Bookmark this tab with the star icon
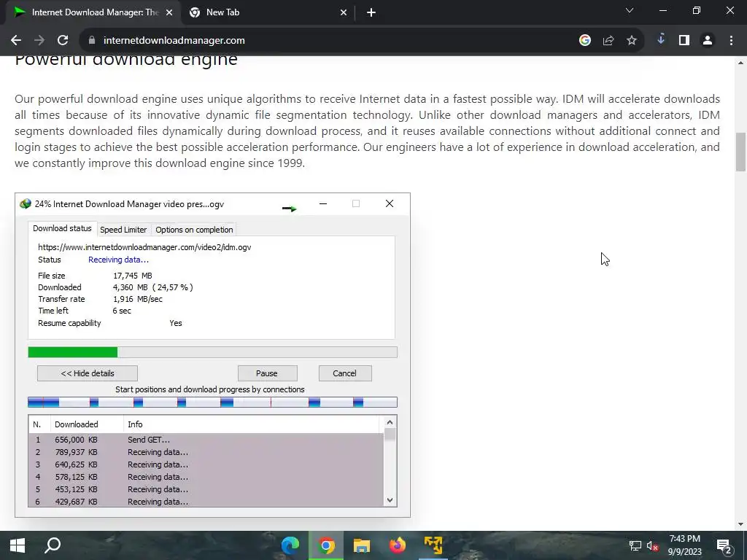Image resolution: width=747 pixels, height=560 pixels. coord(632,41)
